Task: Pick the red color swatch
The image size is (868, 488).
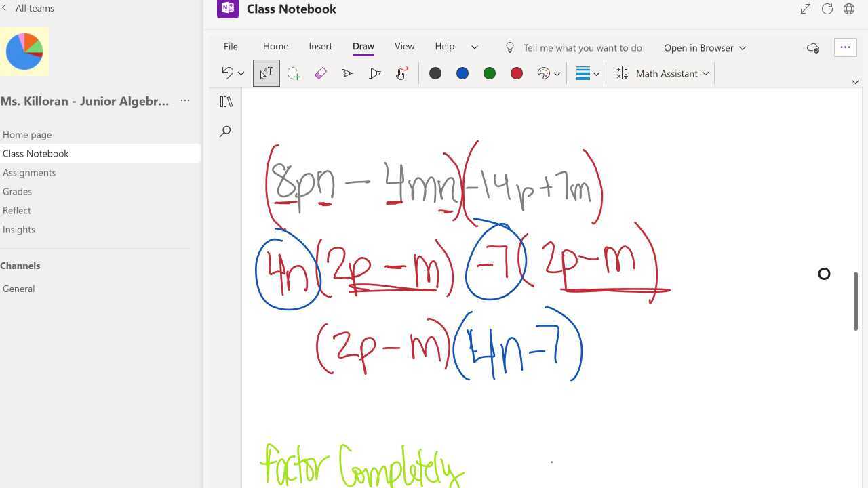Action: (517, 73)
